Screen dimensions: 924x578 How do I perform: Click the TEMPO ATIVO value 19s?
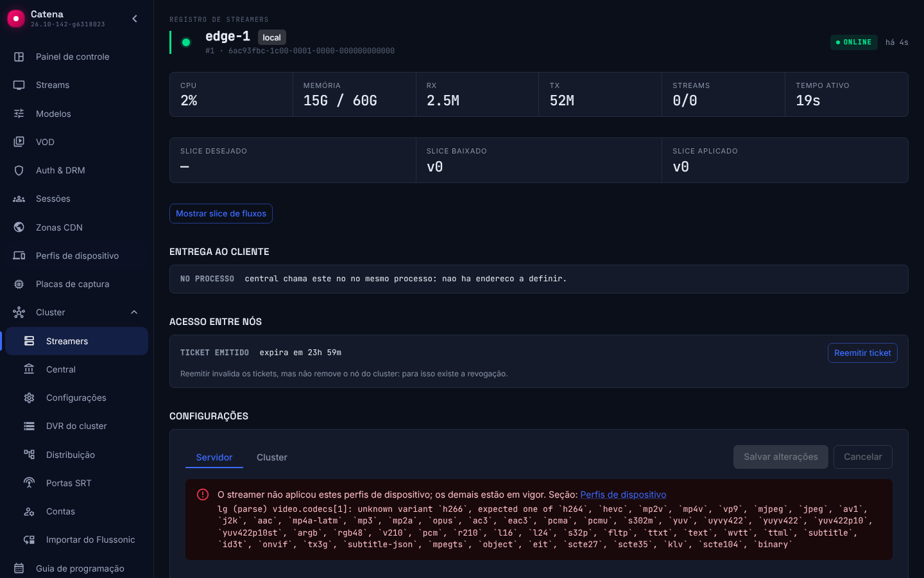[808, 101]
